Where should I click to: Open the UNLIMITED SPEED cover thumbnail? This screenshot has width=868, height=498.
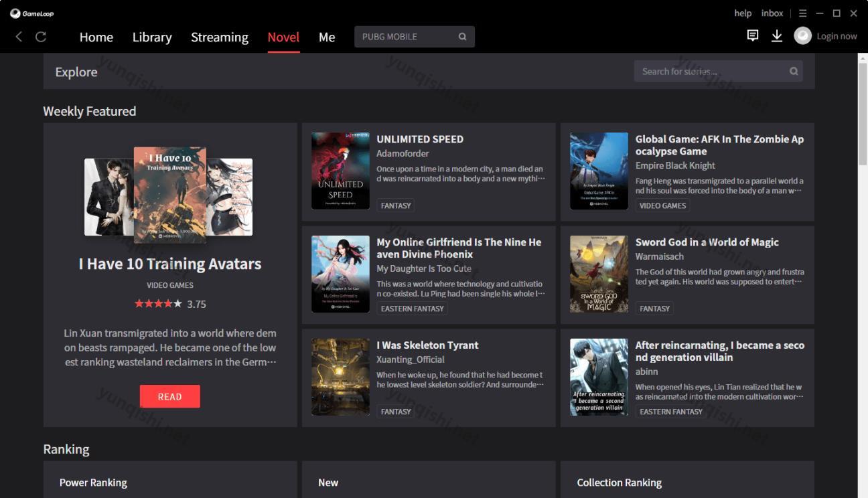(x=340, y=171)
